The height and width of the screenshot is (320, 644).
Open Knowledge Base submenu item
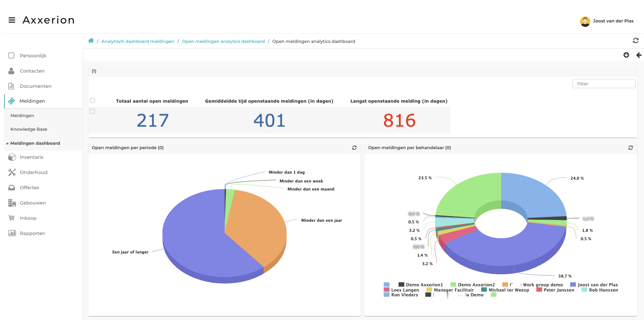point(29,129)
